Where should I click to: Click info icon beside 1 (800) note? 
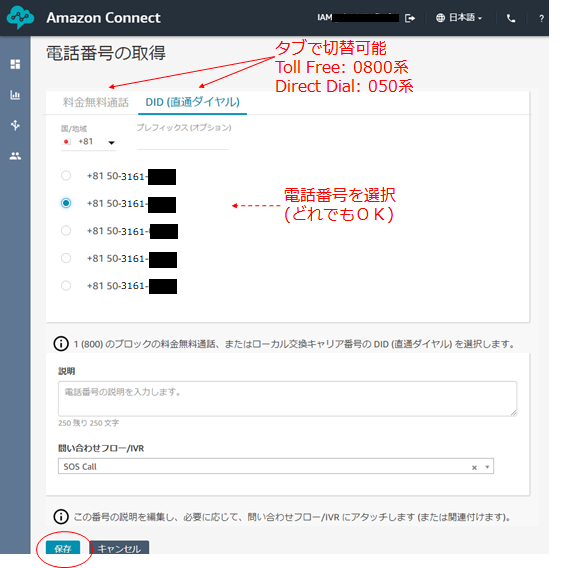61,344
